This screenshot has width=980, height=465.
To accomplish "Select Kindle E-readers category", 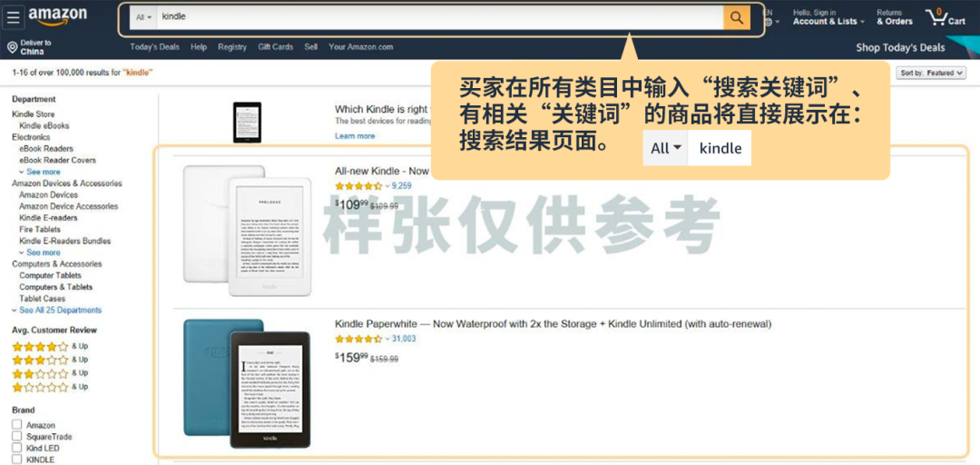I will pyautogui.click(x=48, y=218).
